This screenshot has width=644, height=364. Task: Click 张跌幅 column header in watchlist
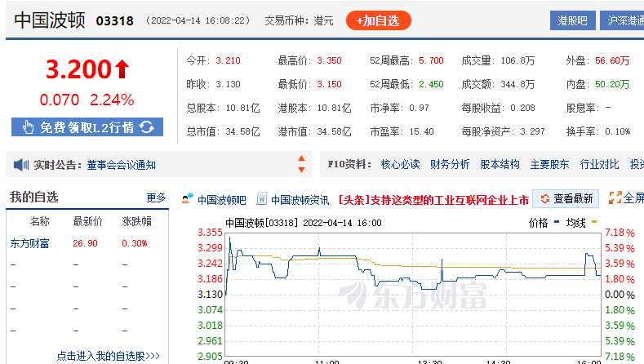tap(137, 221)
